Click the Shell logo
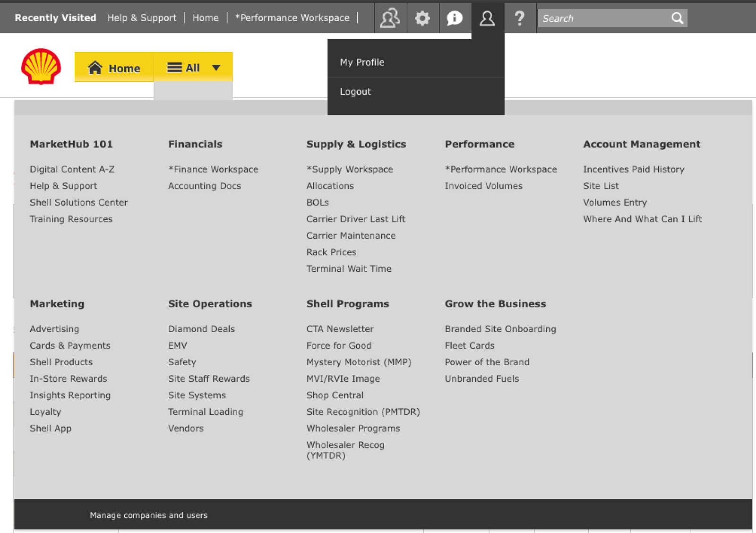This screenshot has height=533, width=756. pos(41,67)
